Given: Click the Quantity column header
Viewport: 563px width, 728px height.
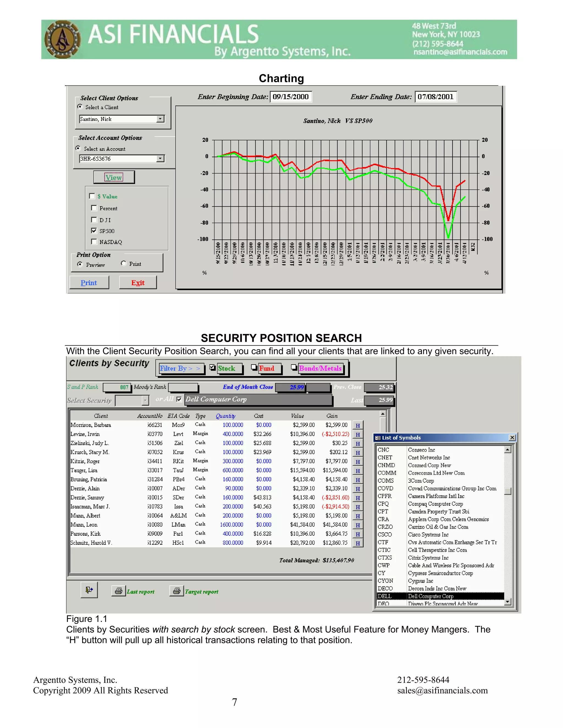Looking at the screenshot, I should tap(225, 416).
